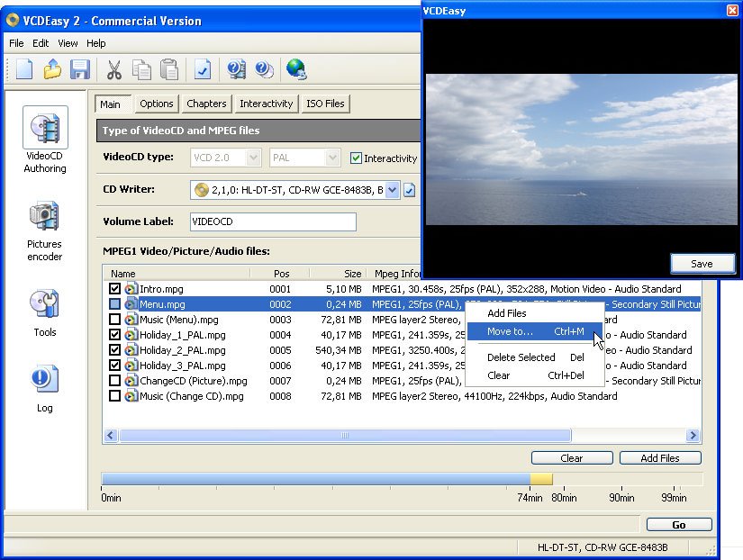This screenshot has height=560, width=743.
Task: Click the Volume Label input field
Action: [x=273, y=221]
